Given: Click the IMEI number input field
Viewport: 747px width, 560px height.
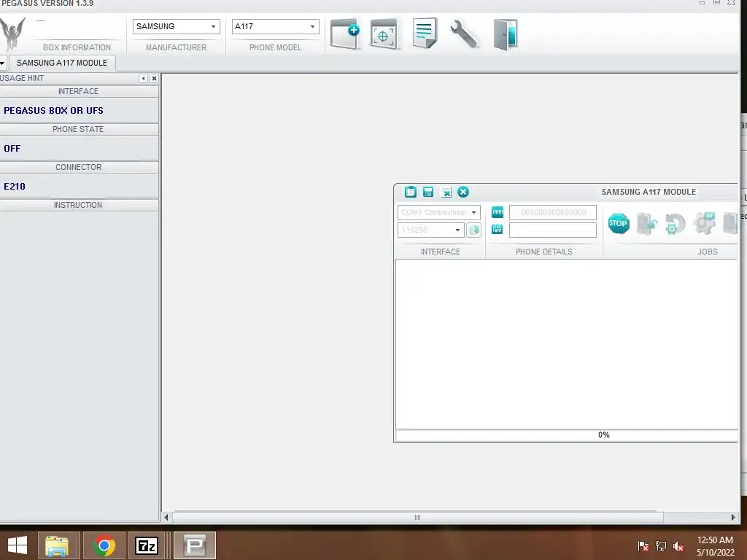Looking at the screenshot, I should (x=553, y=212).
